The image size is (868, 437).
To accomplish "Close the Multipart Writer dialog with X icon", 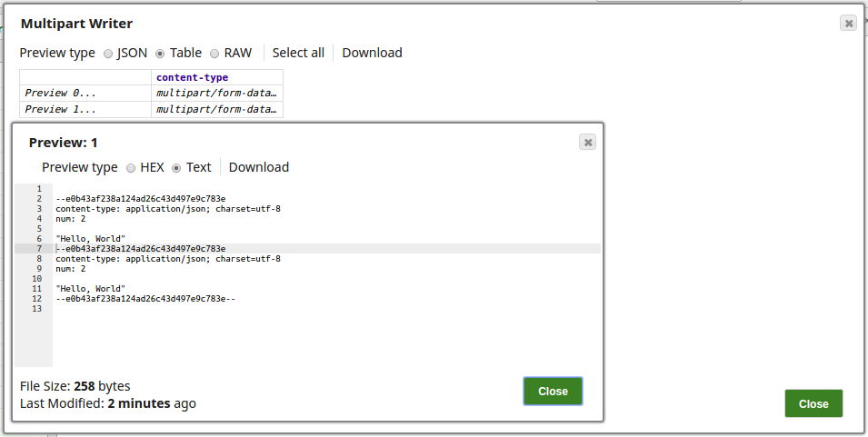I will [848, 24].
